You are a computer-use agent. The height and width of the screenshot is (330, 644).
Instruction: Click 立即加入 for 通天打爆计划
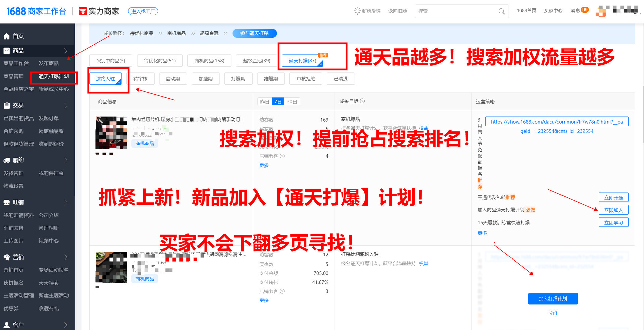[613, 210]
